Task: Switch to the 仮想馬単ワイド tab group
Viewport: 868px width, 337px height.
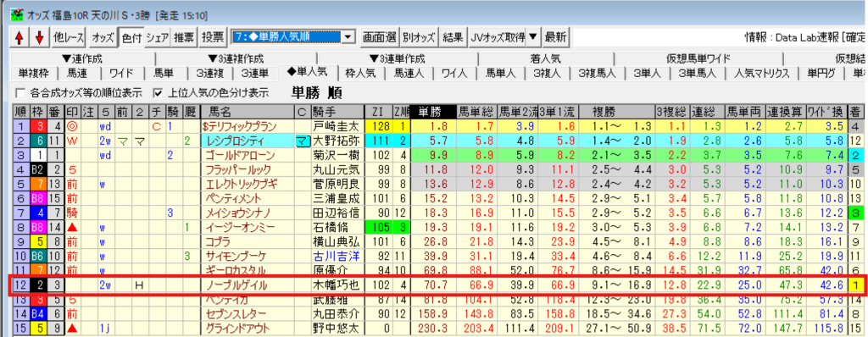Action: click(x=698, y=59)
